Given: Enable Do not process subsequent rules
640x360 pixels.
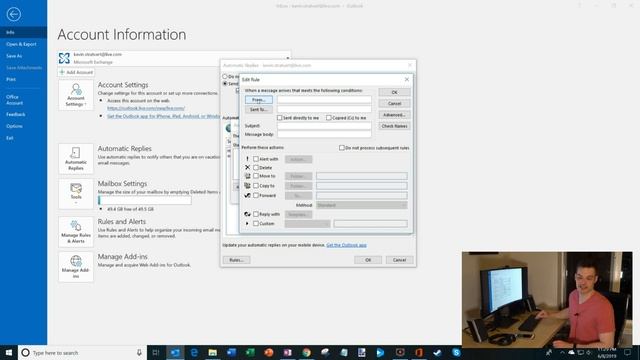Looking at the screenshot, I should 342,148.
